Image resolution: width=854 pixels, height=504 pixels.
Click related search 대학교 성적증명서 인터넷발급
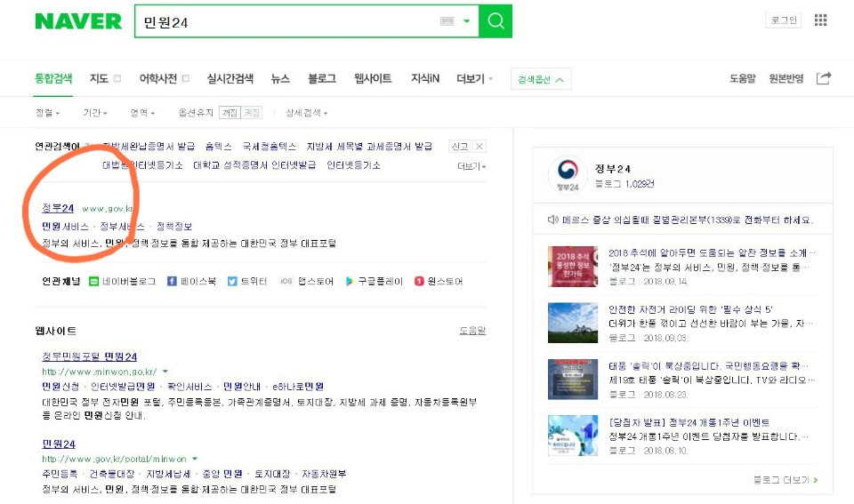coord(254,165)
